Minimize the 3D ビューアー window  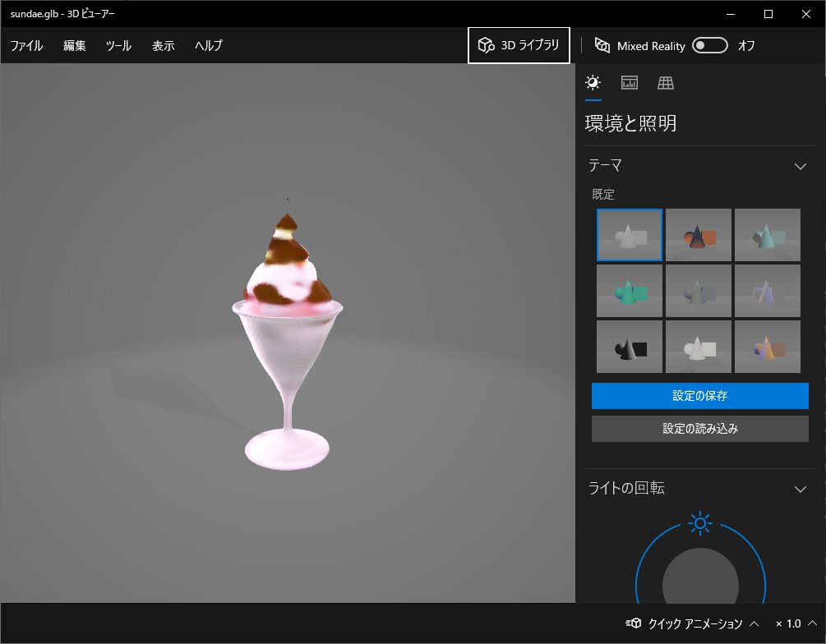click(731, 14)
